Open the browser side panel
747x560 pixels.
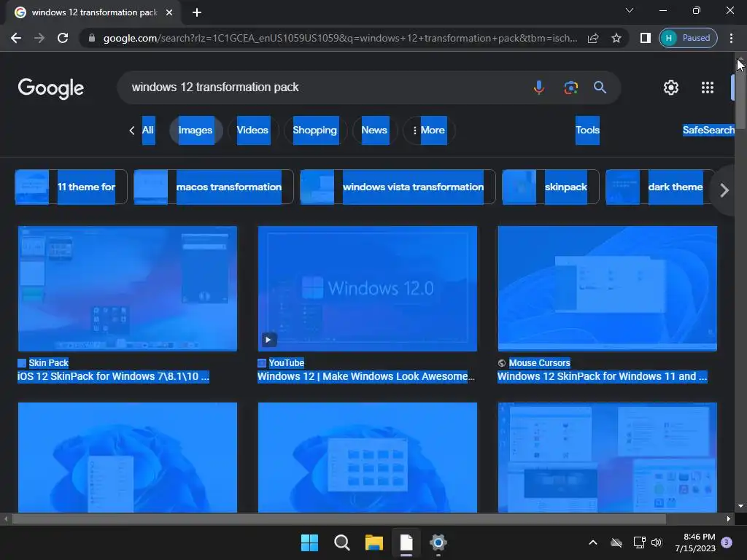click(x=646, y=38)
